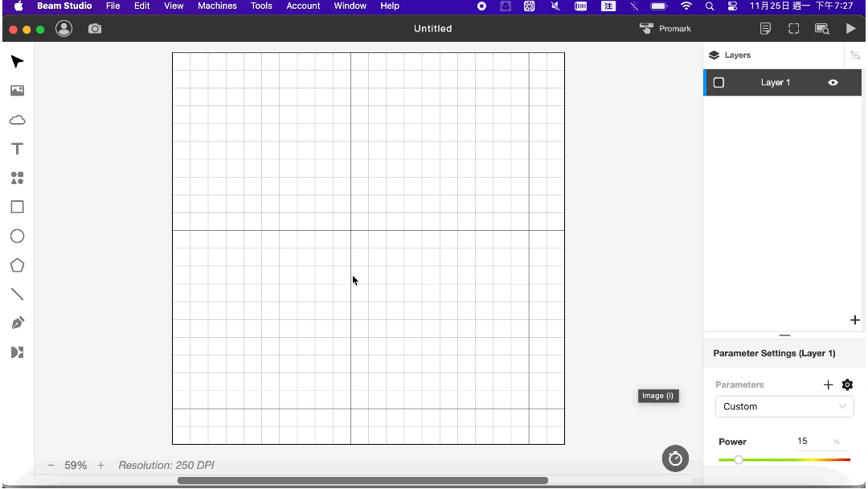The image size is (868, 489).
Task: Zoom in with plus button
Action: (100, 465)
